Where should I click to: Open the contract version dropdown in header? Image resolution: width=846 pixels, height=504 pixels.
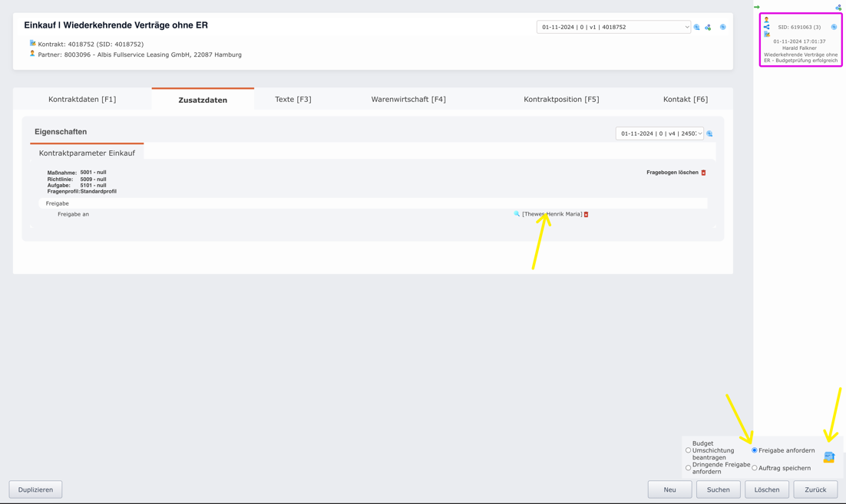pyautogui.click(x=613, y=27)
